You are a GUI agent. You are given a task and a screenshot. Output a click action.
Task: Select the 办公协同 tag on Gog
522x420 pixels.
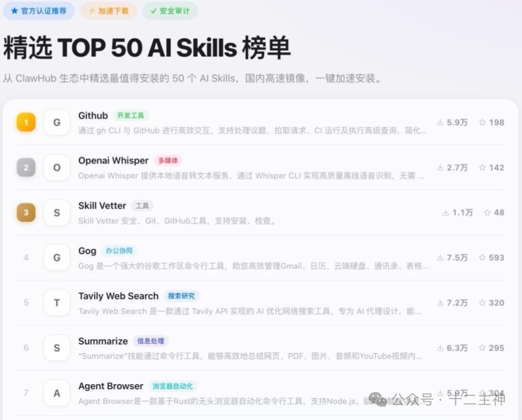[x=119, y=250]
